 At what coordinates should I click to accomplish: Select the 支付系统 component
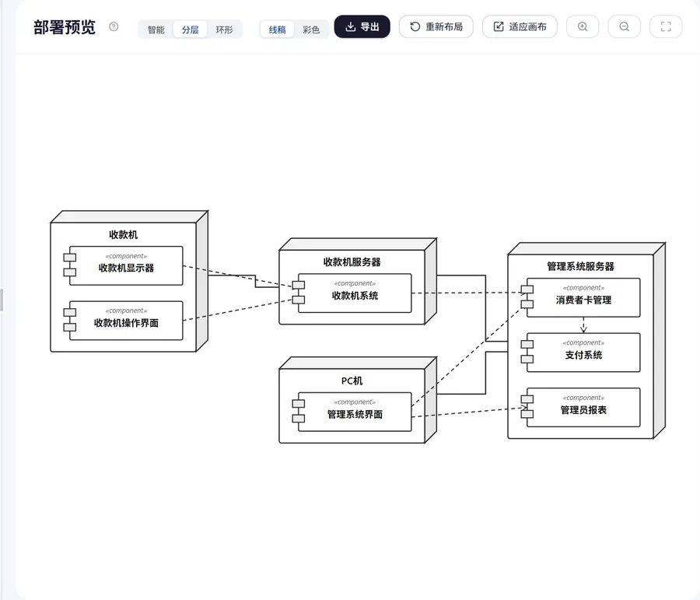pos(583,353)
